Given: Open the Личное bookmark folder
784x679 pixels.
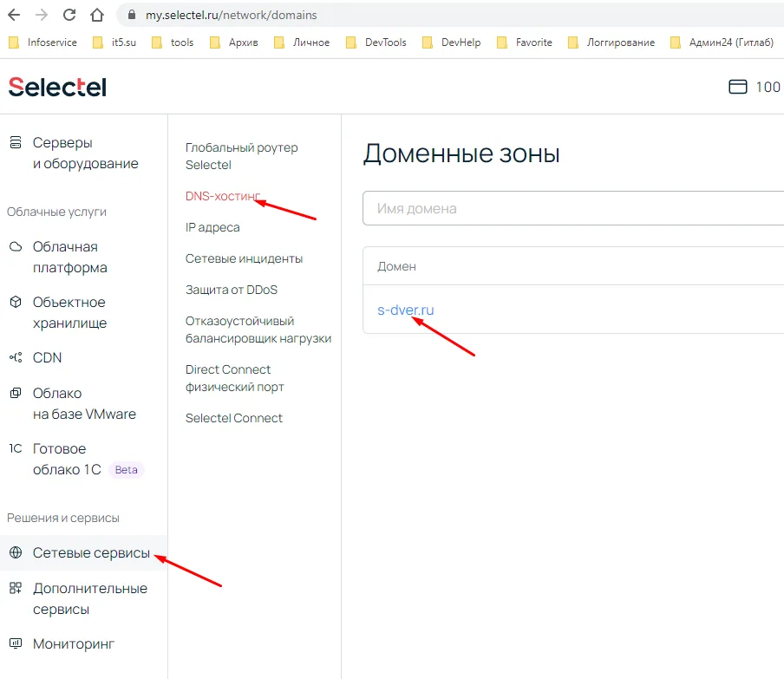Looking at the screenshot, I should (302, 42).
